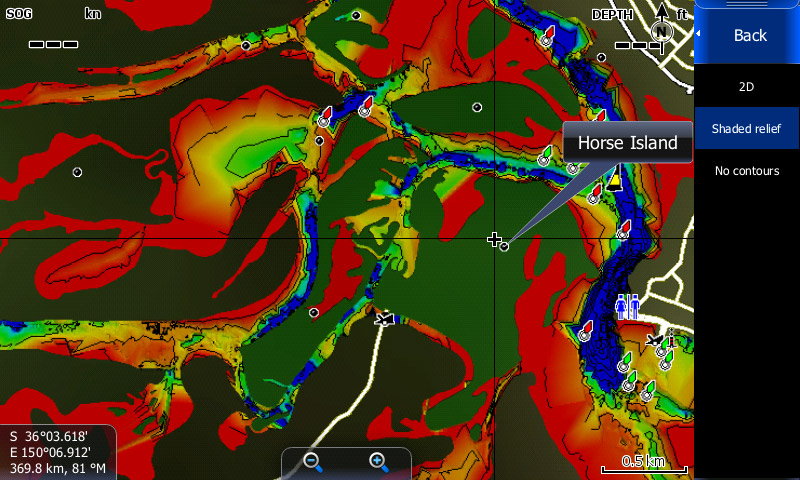800x480 pixels.
Task: Select the boat ramp icon on white road
Action: point(385,318)
